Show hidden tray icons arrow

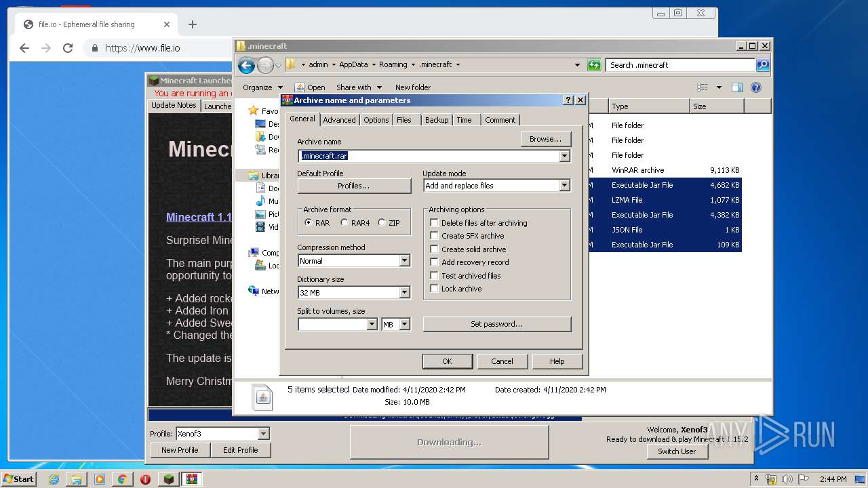(x=756, y=479)
